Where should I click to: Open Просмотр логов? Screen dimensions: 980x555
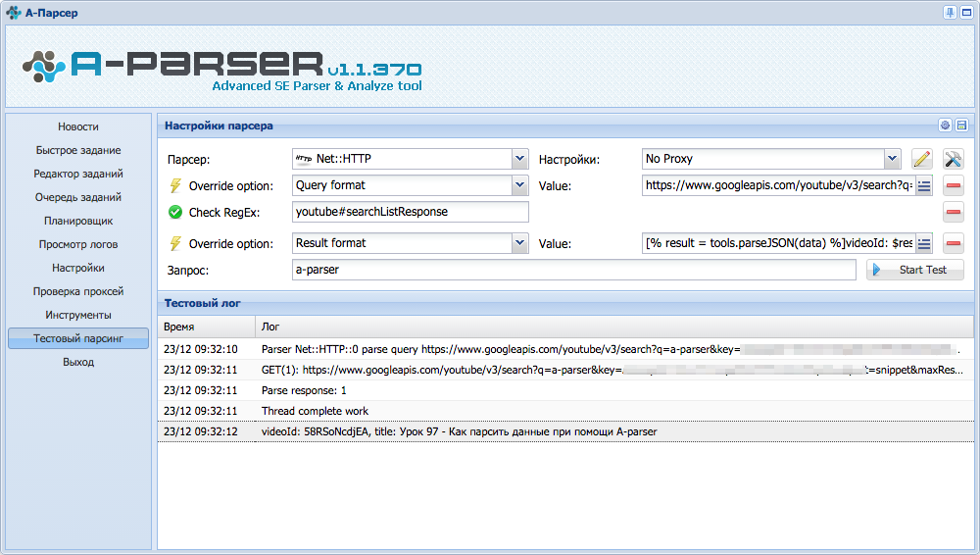point(78,244)
